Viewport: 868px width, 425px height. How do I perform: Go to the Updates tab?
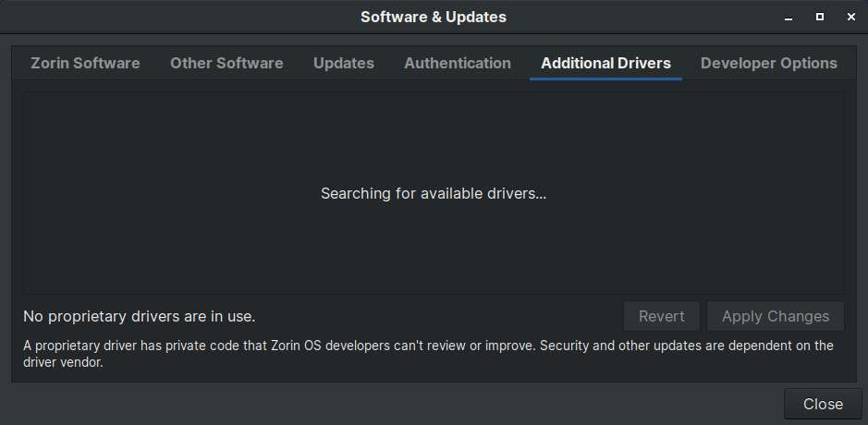pyautogui.click(x=344, y=63)
